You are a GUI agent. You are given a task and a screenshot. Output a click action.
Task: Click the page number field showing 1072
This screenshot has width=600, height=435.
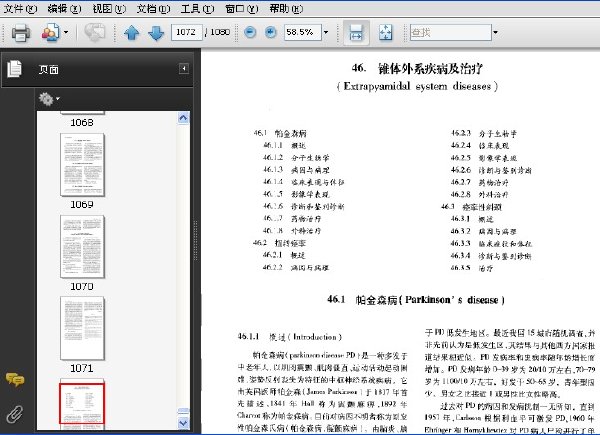click(186, 32)
